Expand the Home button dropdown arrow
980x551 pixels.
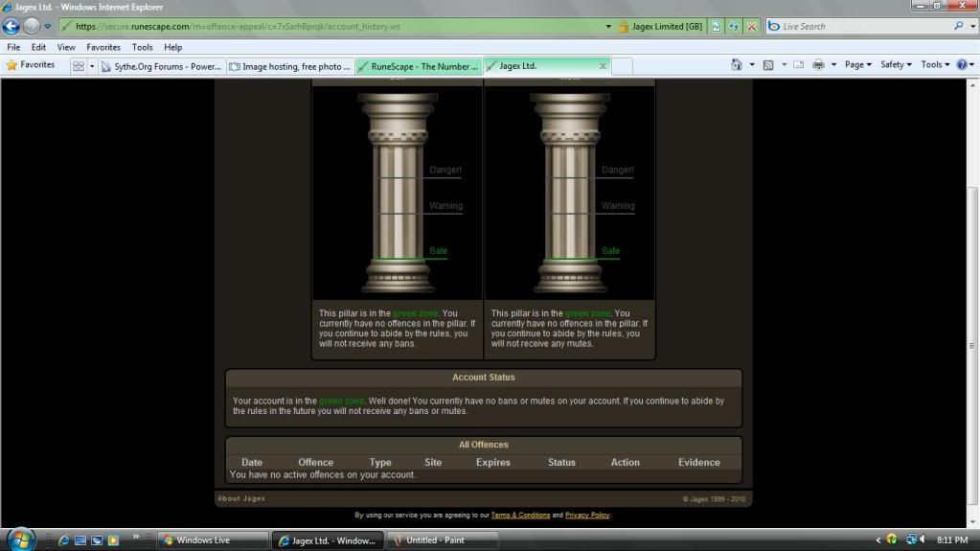coord(752,64)
